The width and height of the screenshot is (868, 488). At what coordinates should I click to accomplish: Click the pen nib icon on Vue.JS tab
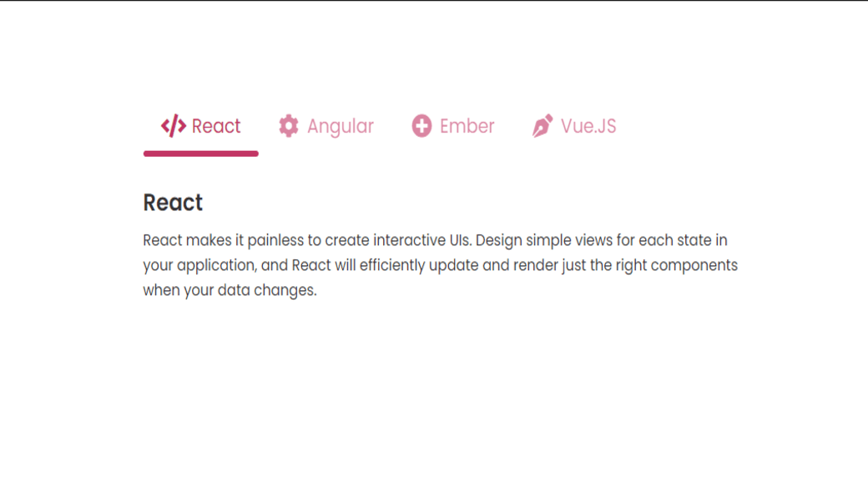(x=543, y=125)
